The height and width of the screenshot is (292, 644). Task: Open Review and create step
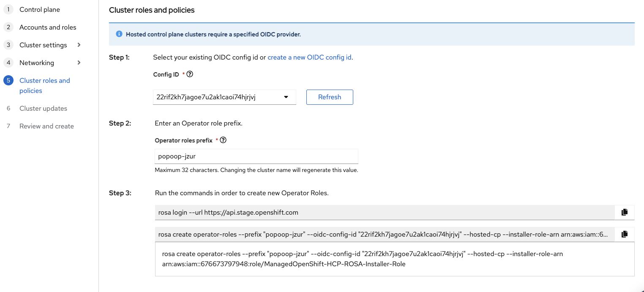[46, 126]
